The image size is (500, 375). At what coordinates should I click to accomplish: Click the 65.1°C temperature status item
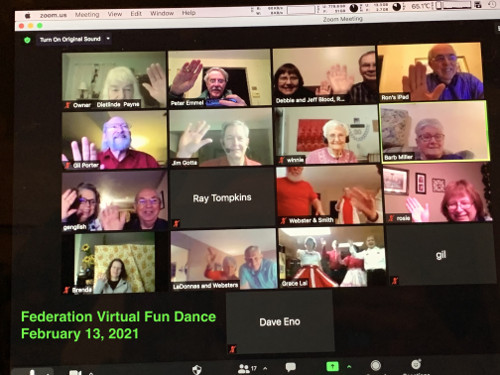click(x=421, y=6)
